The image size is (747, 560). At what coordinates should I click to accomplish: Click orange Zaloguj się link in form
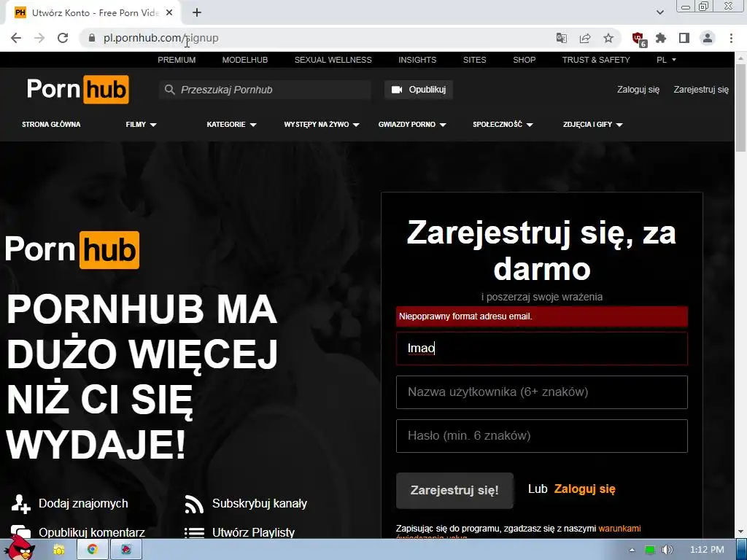point(584,489)
